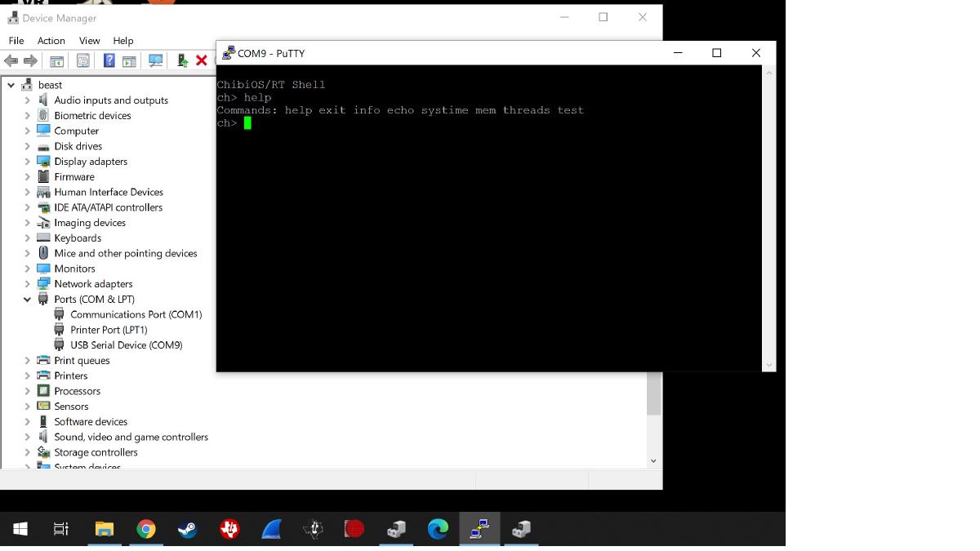This screenshot has width=980, height=551.
Task: Click inside the PuTTY terminal area
Action: [x=488, y=245]
